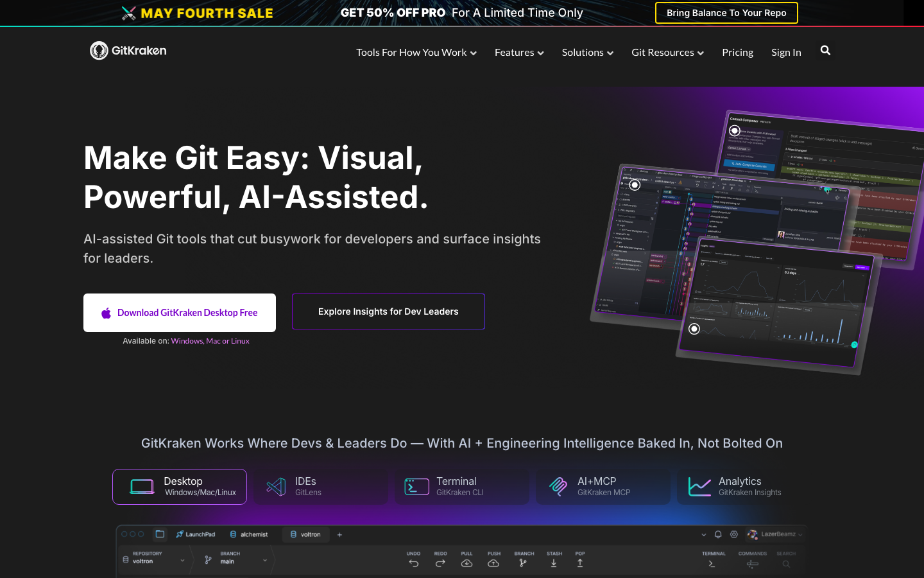Click Get 50% Off Pro banner text
The width and height of the screenshot is (924, 578).
click(x=393, y=13)
